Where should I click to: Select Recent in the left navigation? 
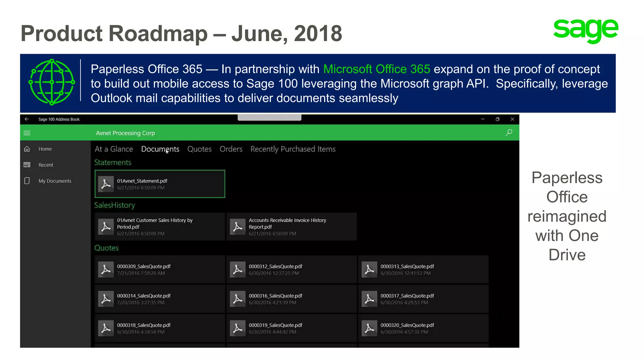(46, 165)
